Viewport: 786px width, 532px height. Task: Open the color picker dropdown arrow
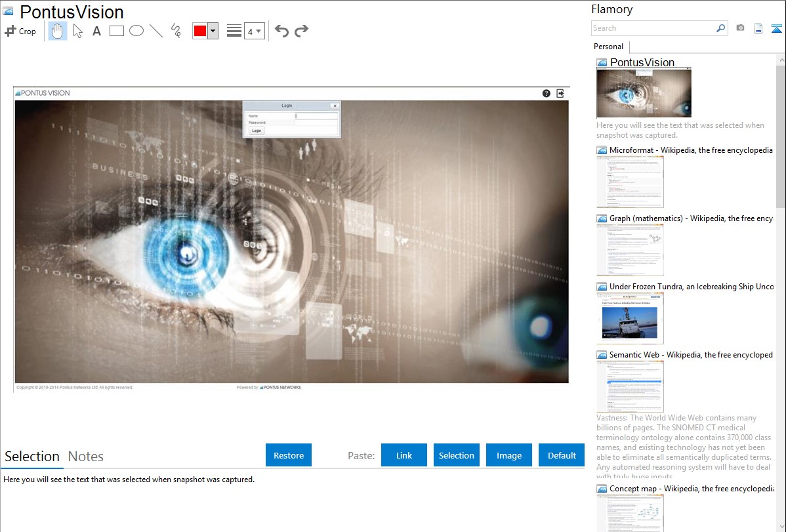(x=213, y=31)
